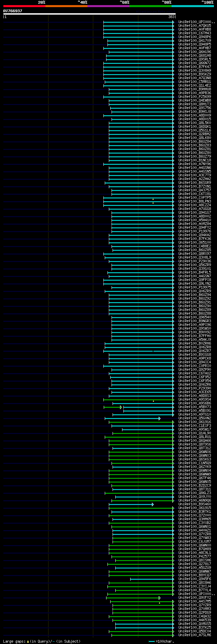This screenshot has width=217, height=644.
Task: Open hit UniRef100_C6TM43
Action: coord(195,33)
